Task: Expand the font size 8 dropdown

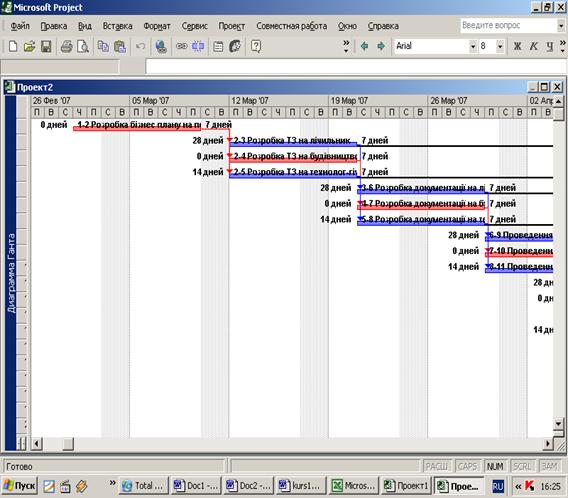Action: click(x=500, y=46)
